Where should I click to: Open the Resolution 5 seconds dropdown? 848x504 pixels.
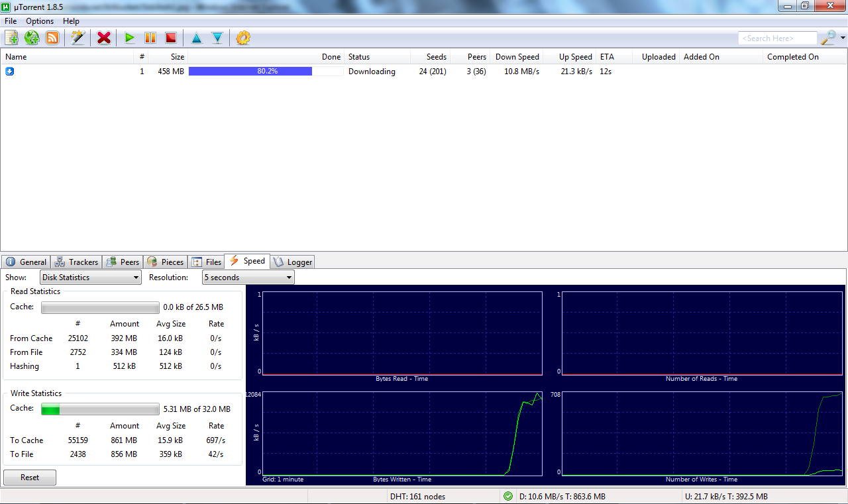[248, 277]
